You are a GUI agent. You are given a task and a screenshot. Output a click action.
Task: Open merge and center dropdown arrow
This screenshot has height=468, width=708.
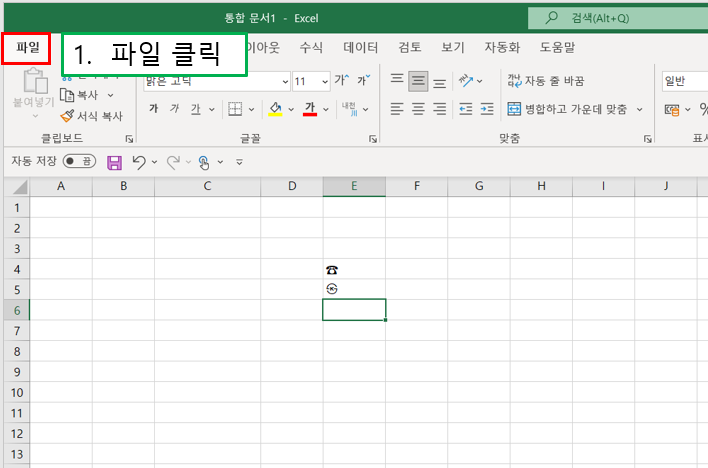(639, 109)
